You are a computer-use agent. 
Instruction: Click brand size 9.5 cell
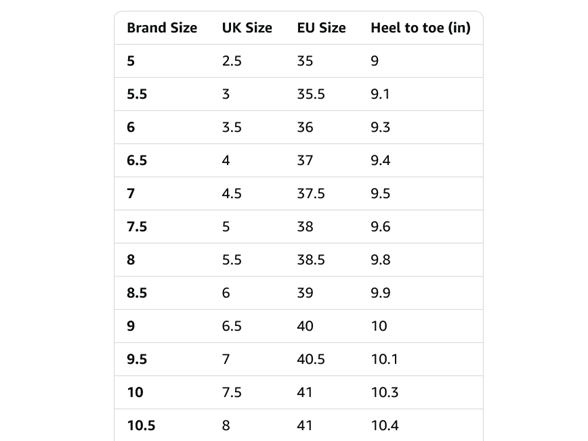coord(137,359)
